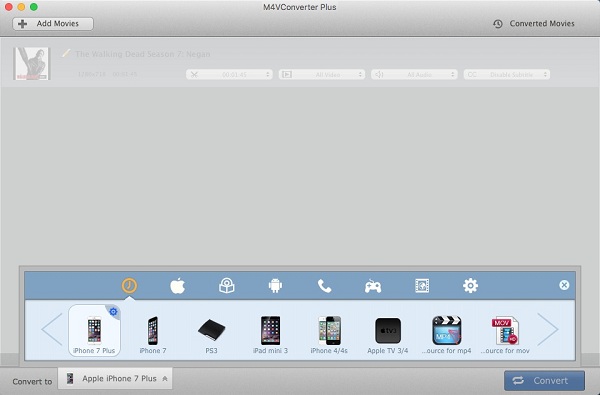Choose the iPhone 7 Plus profile
The width and height of the screenshot is (600, 395).
tap(94, 331)
